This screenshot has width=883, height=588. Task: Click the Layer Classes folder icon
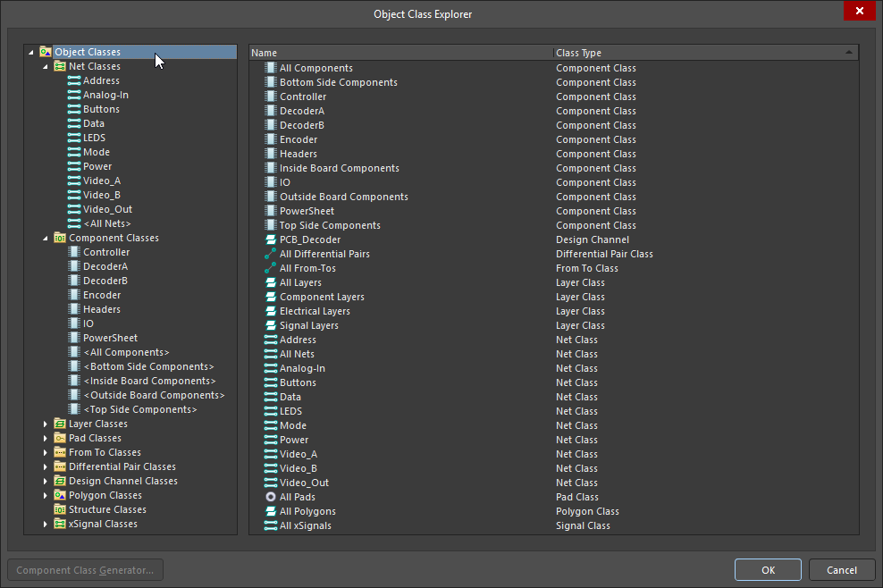click(60, 424)
